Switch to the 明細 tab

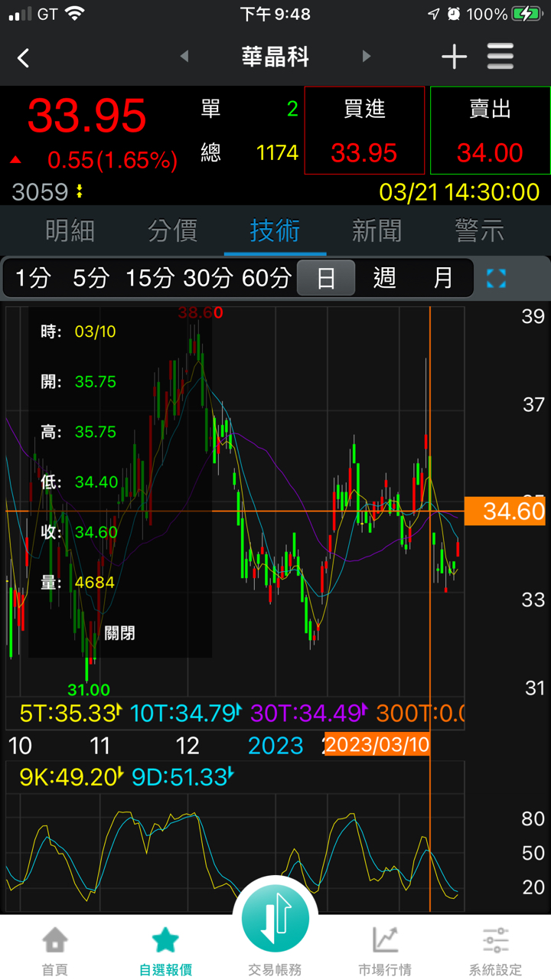click(x=70, y=230)
